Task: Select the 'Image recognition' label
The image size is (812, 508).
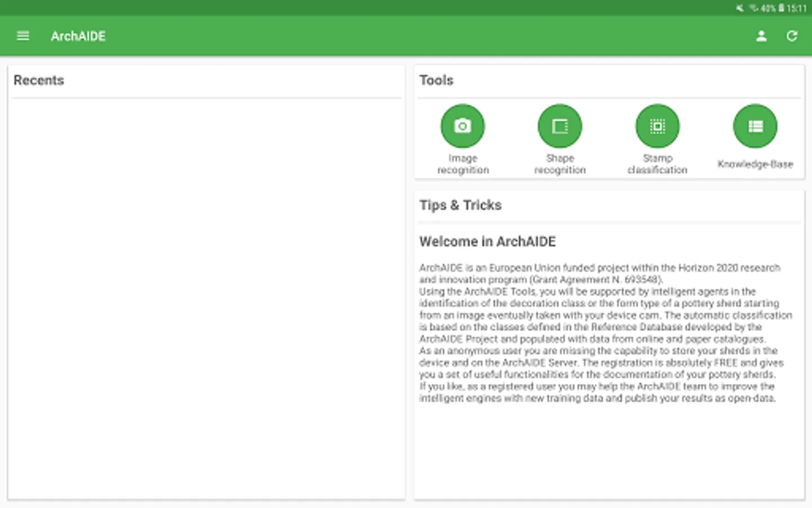Action: coord(463,164)
